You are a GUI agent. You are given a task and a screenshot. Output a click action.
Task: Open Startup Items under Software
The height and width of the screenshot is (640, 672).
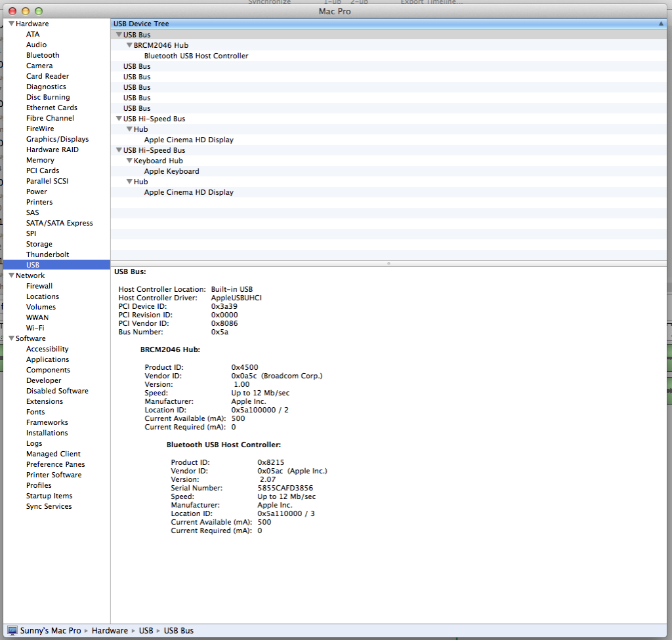(x=49, y=496)
